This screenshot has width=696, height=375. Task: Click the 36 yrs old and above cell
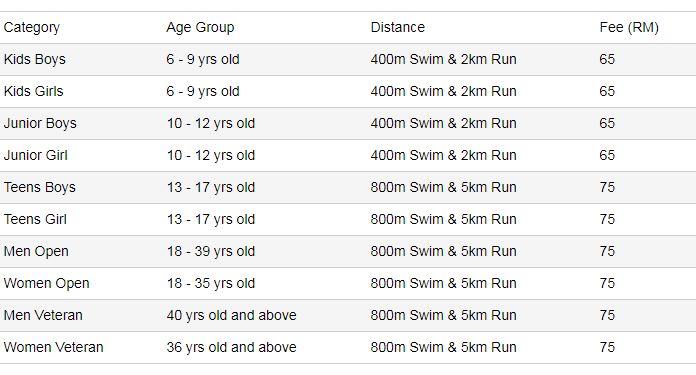pos(231,347)
